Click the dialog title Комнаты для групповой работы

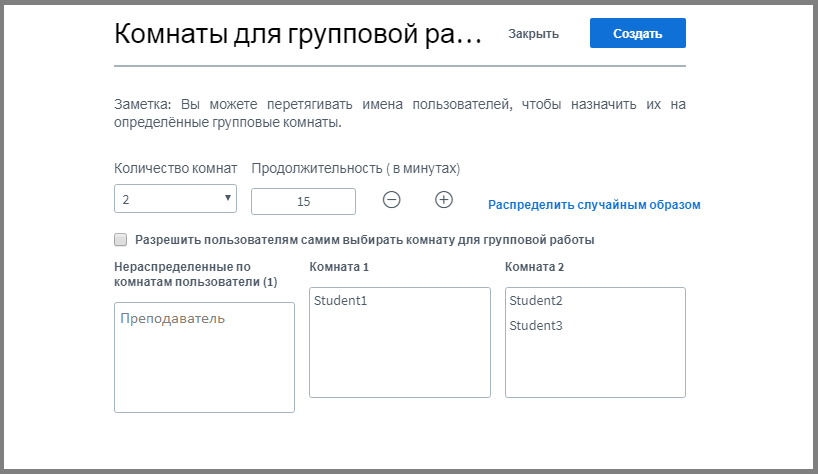(298, 34)
